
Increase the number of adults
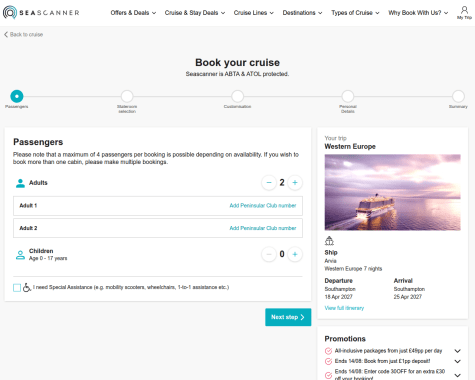coord(295,183)
